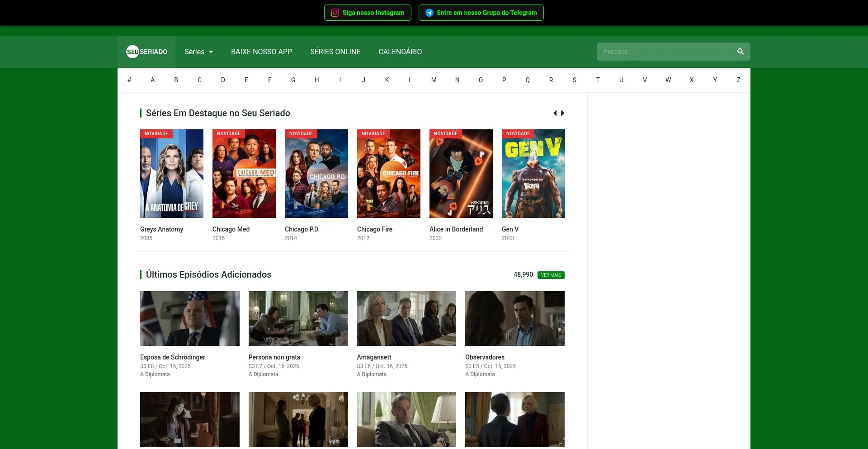Expand the Séries dropdown menu
This screenshot has height=449, width=868.
tap(198, 52)
